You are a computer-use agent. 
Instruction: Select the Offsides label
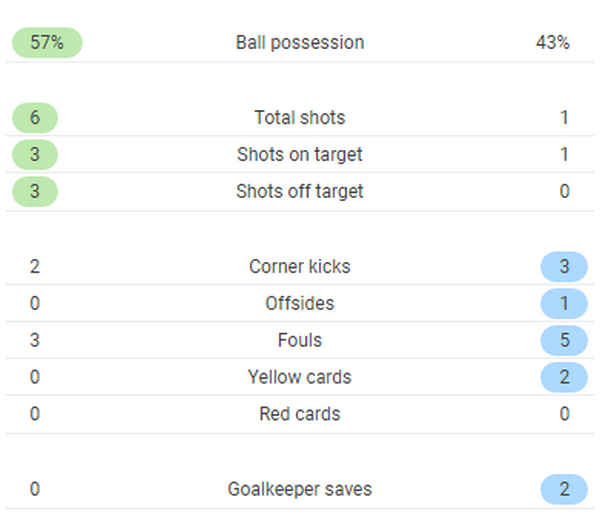300,304
